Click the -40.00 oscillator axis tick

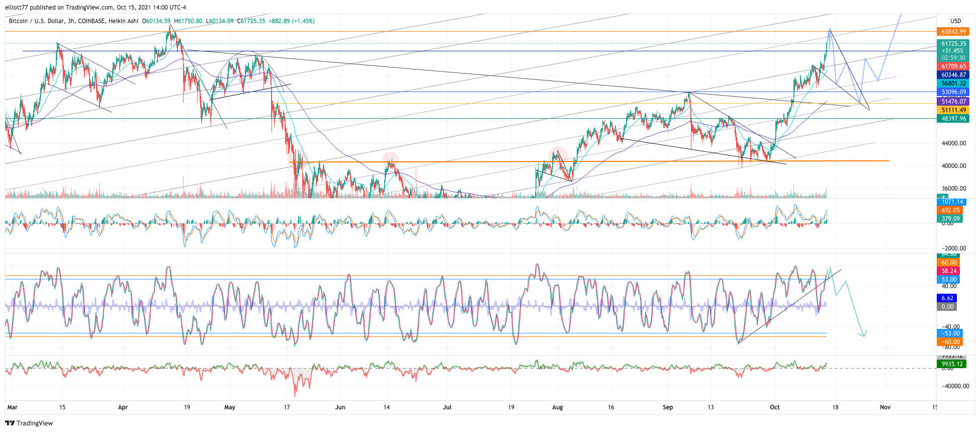point(950,327)
